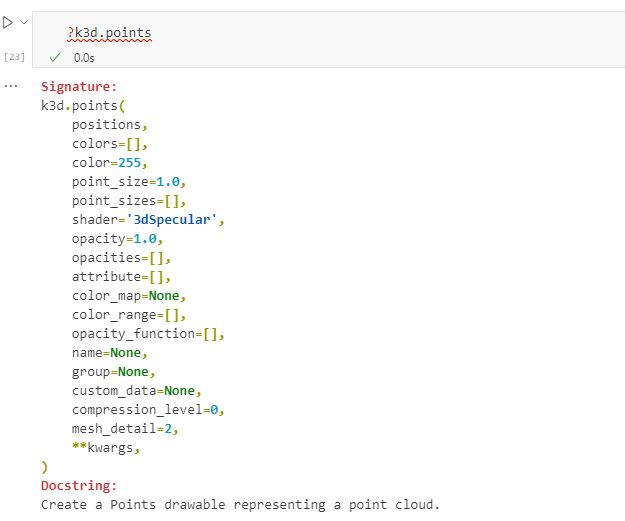Screen dimensions: 625x521
Task: Click the mesh_detail=2 parameter line
Action: [x=125, y=429]
